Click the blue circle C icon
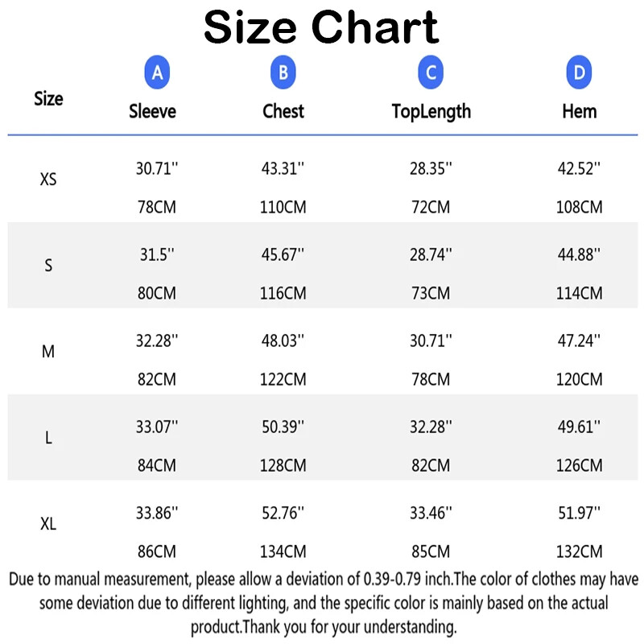This screenshot has height=644, width=644. pyautogui.click(x=431, y=73)
